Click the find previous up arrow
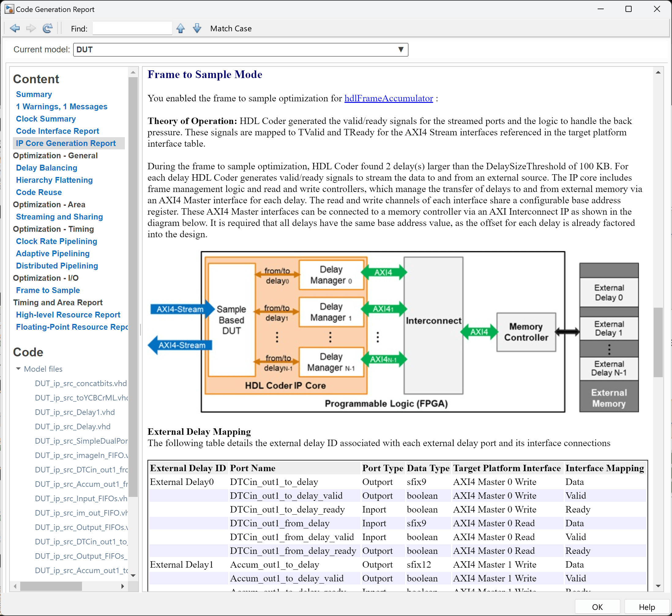The image size is (672, 616). (180, 28)
